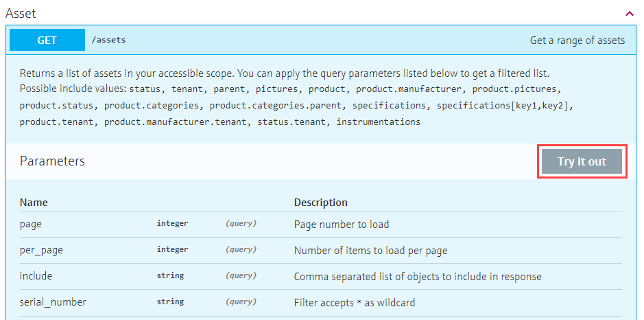
Task: Click the 'Page number to load' description
Action: [x=341, y=224]
